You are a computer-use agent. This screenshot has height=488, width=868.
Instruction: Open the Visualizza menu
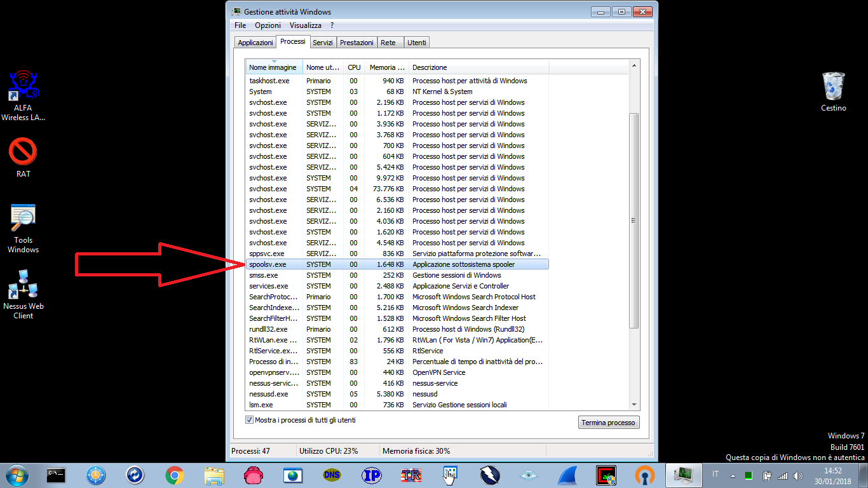coord(305,25)
